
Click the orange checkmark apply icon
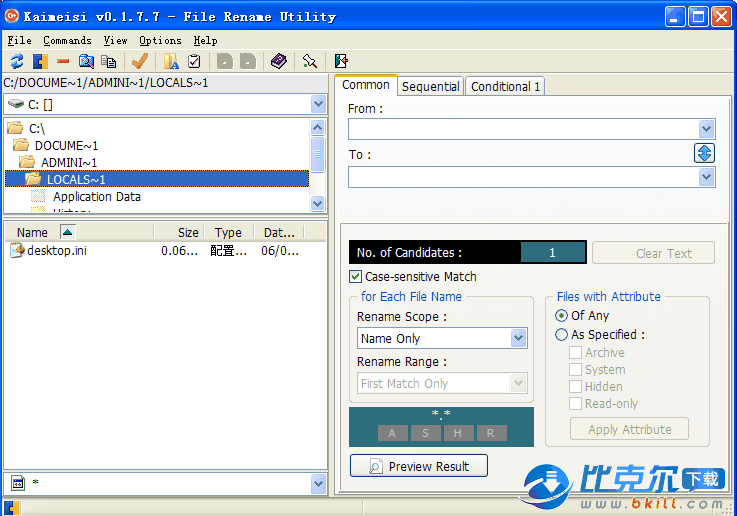(x=139, y=62)
